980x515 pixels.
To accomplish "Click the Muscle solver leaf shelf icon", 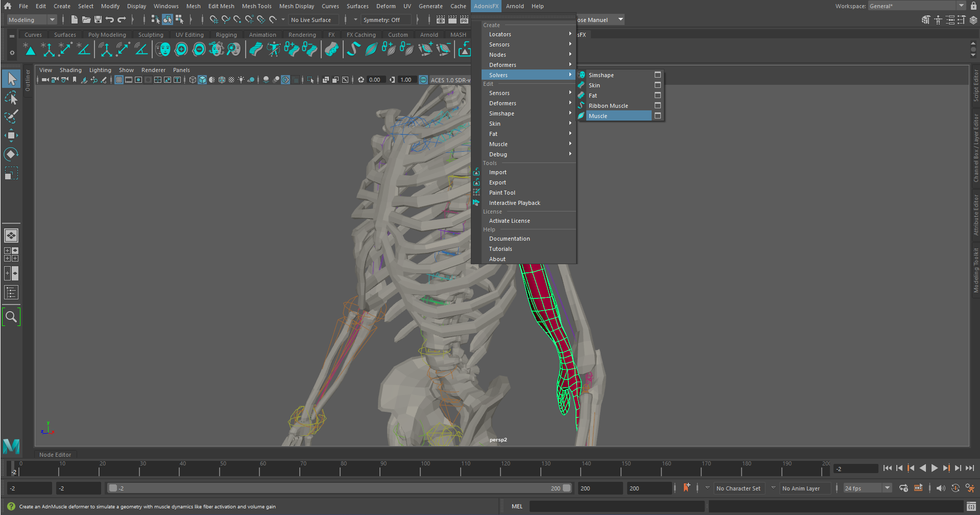I will (x=371, y=49).
